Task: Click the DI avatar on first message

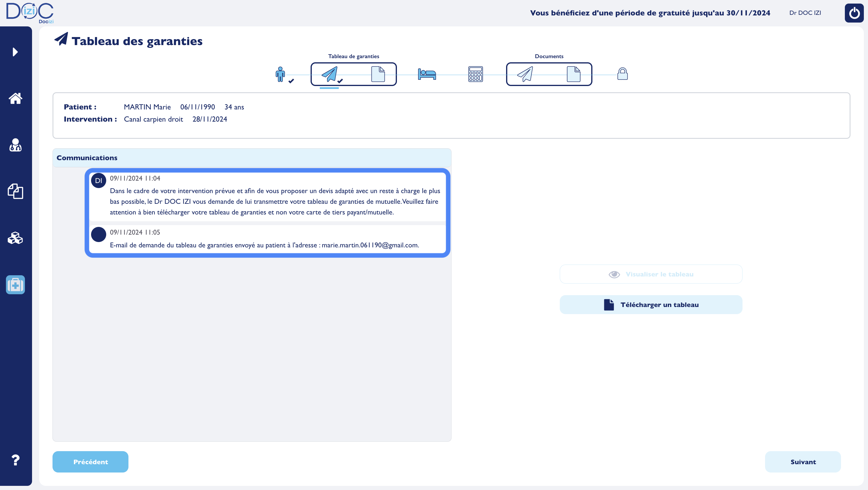Action: tap(98, 180)
